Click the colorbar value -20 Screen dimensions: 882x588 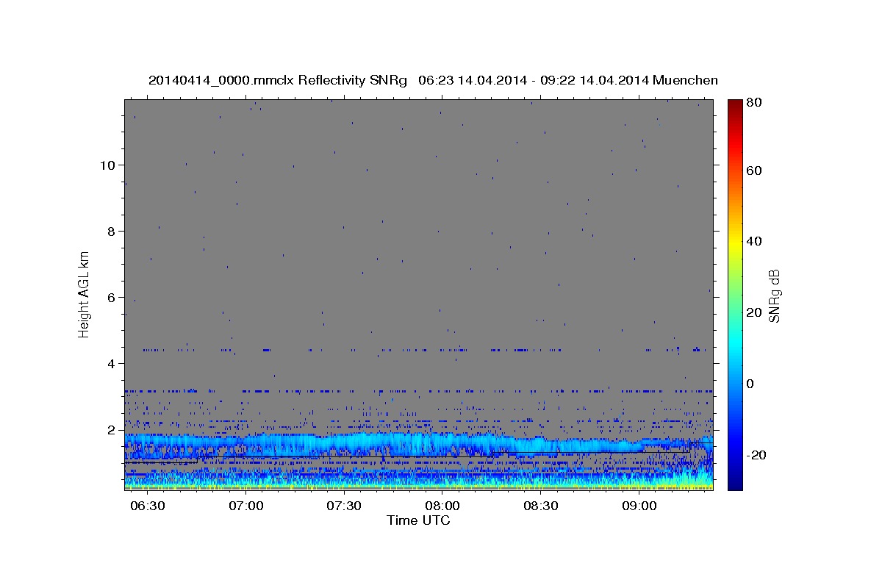pos(755,455)
